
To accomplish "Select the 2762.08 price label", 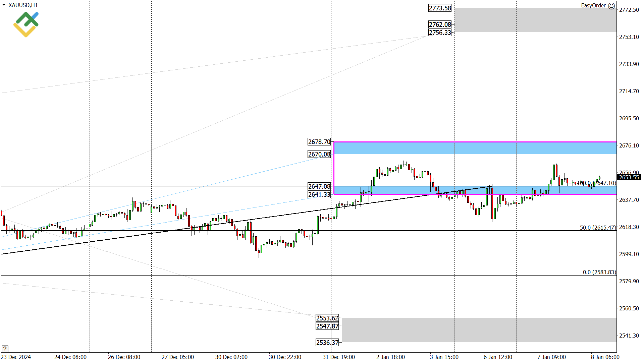I will pyautogui.click(x=440, y=24).
